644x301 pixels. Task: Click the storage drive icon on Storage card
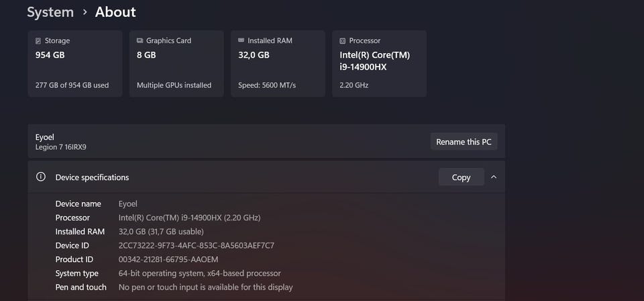38,41
